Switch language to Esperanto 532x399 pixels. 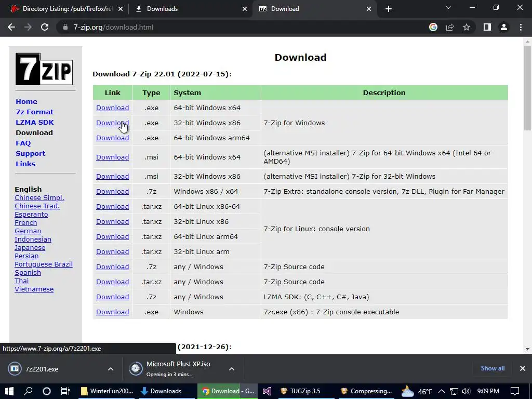[x=31, y=215]
